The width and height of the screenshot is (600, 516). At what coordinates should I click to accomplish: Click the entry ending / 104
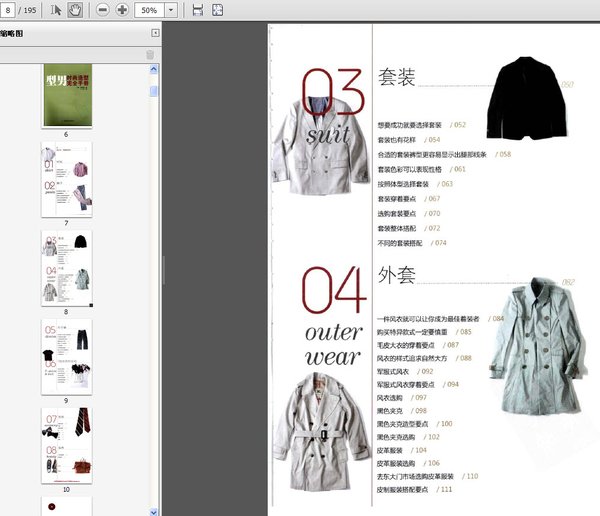[402, 451]
